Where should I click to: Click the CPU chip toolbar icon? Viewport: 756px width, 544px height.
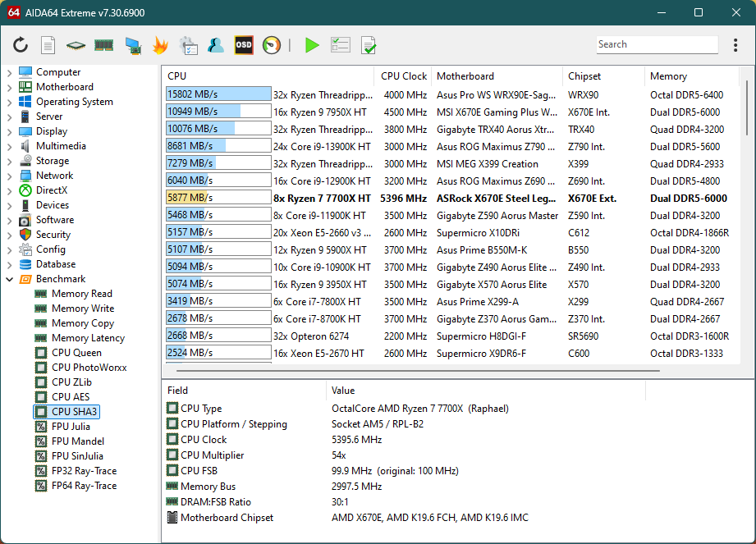[x=76, y=45]
